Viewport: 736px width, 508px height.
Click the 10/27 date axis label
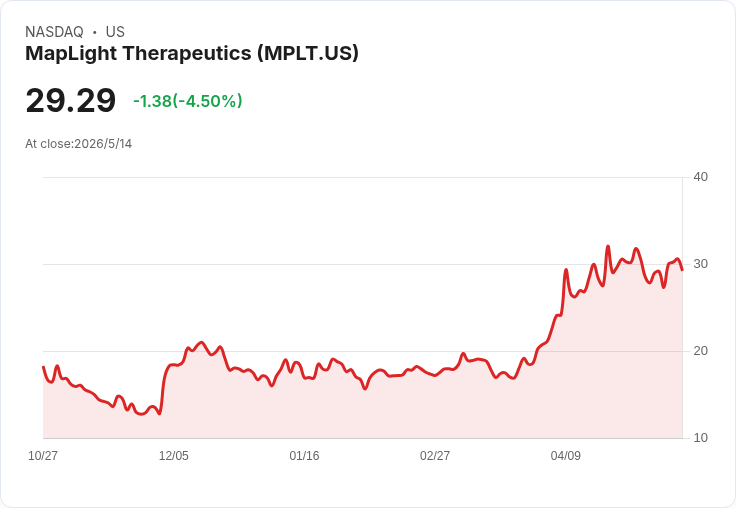point(43,455)
